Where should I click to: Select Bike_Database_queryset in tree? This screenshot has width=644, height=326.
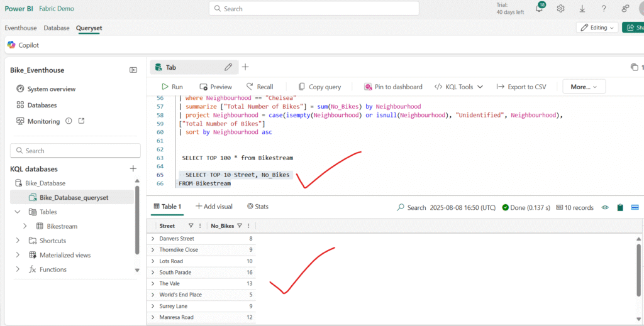[72, 198]
